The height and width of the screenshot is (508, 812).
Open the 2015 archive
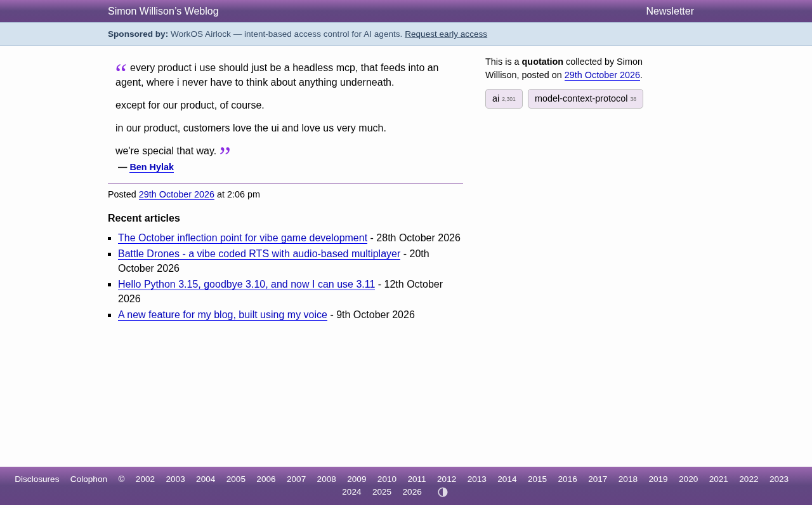537,479
